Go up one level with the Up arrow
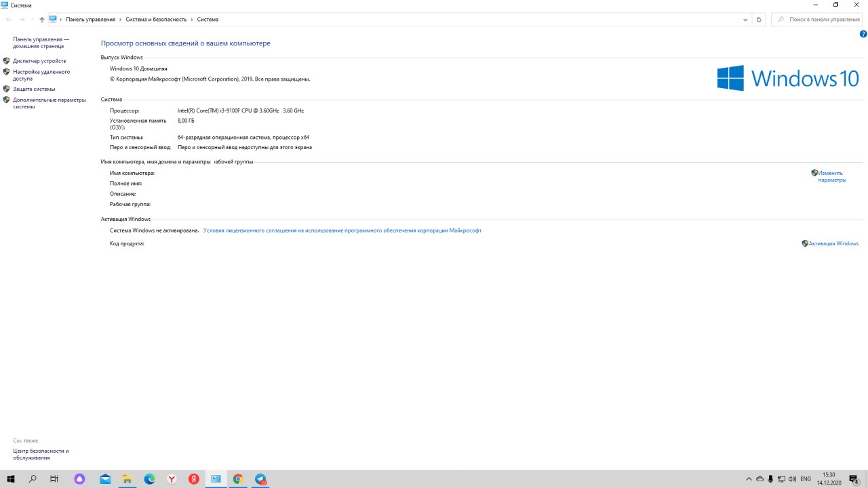868x488 pixels. pos(42,20)
